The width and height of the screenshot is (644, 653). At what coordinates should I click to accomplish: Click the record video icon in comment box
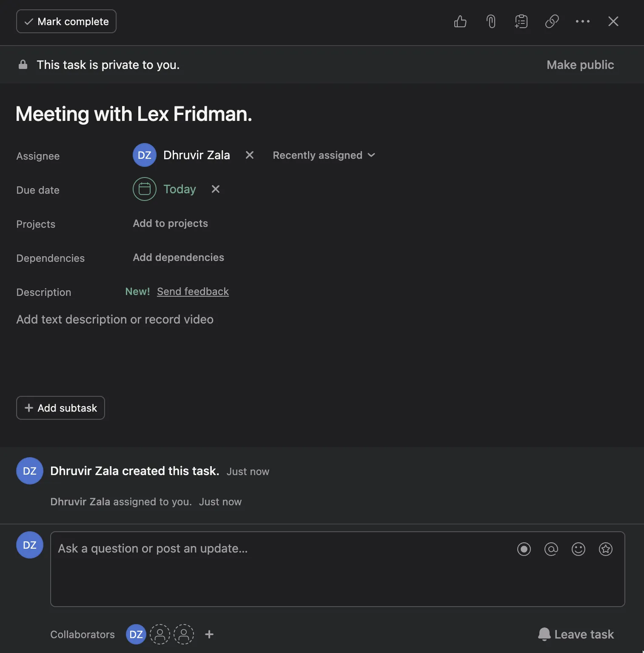[524, 549]
